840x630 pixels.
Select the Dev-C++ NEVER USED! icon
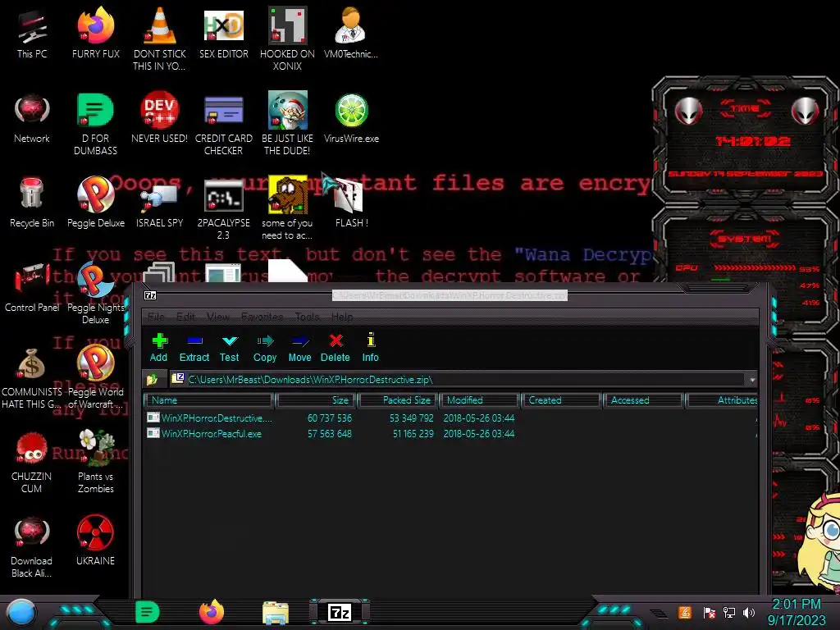tap(160, 118)
